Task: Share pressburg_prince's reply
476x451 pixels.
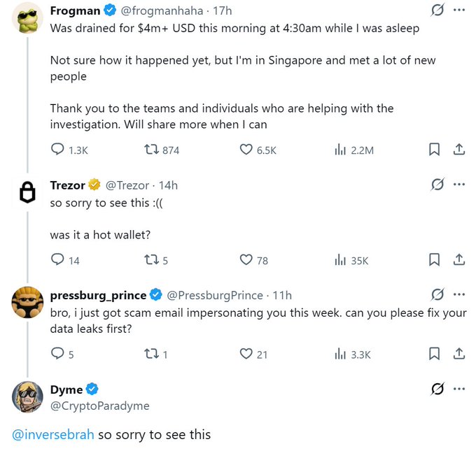Action: tap(459, 354)
